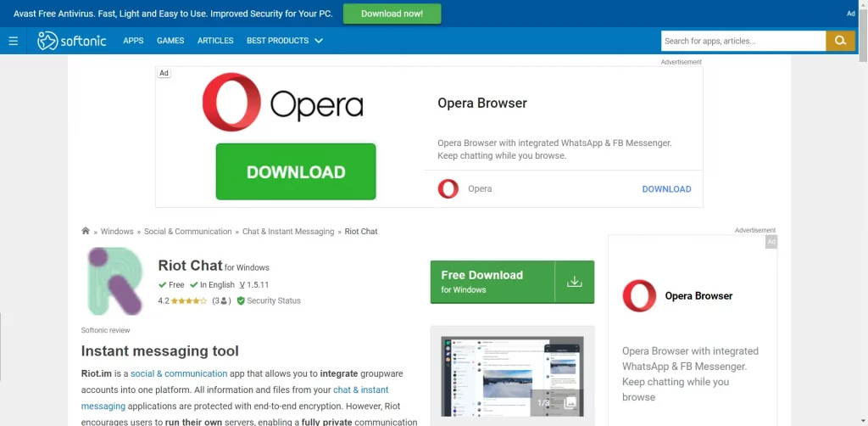Click the Security Status label
The image size is (868, 426).
point(274,300)
